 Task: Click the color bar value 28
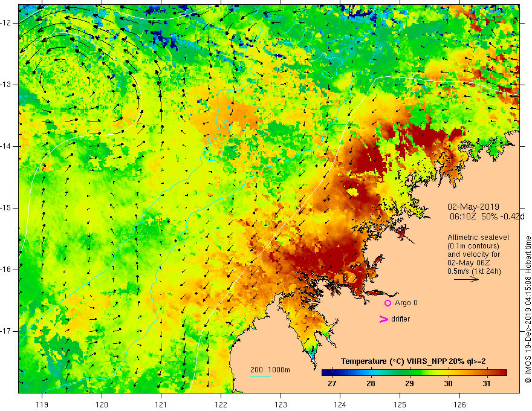[371, 384]
